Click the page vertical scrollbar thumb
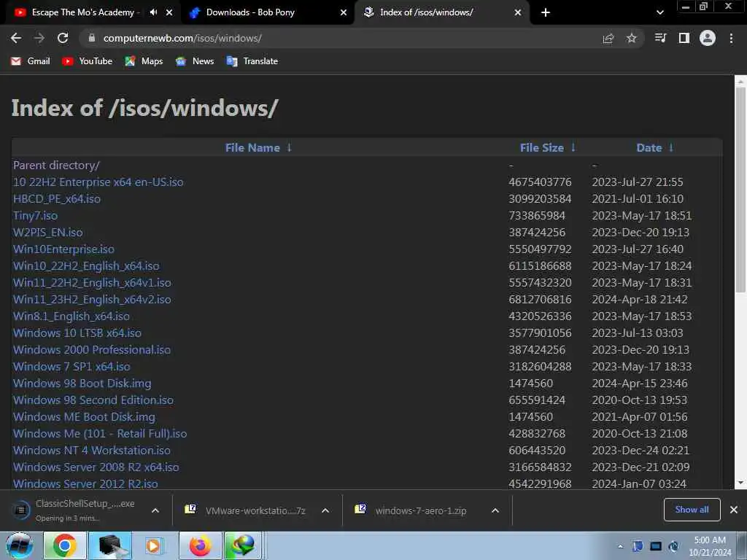This screenshot has width=747, height=560. coord(740,190)
